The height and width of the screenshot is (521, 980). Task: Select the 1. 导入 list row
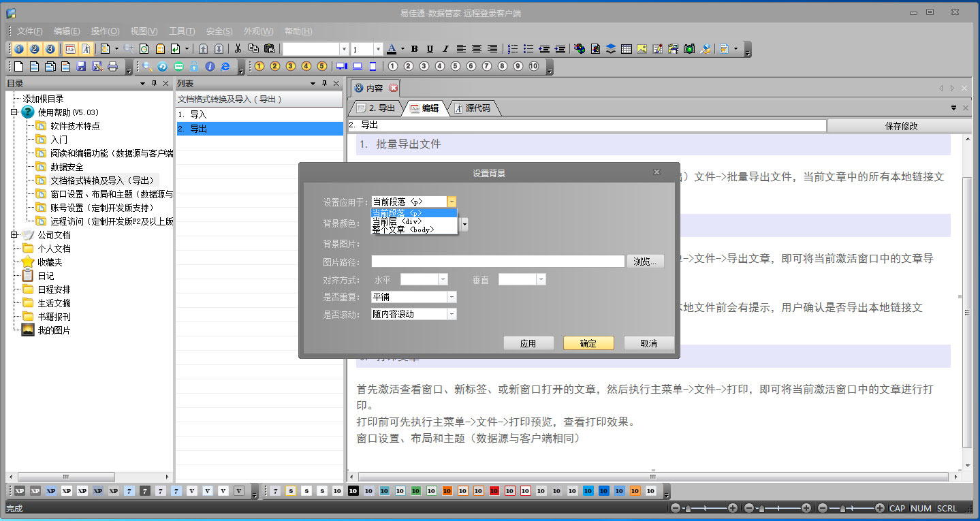click(259, 114)
